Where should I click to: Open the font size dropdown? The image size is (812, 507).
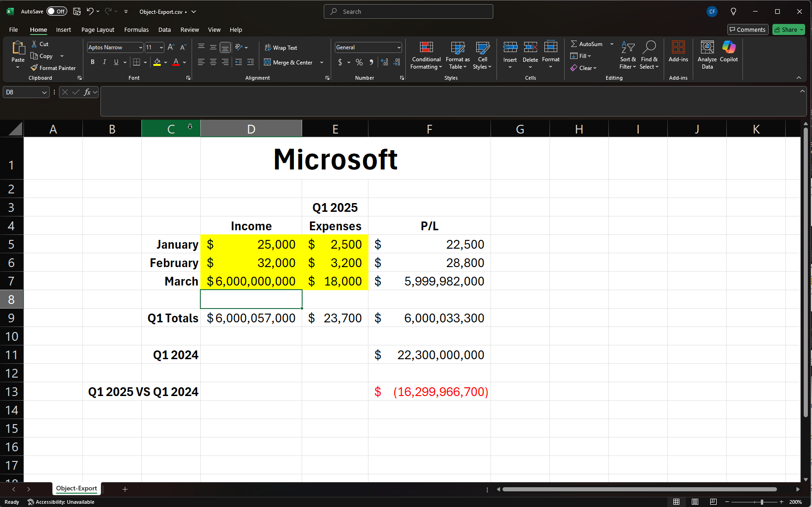pyautogui.click(x=161, y=47)
